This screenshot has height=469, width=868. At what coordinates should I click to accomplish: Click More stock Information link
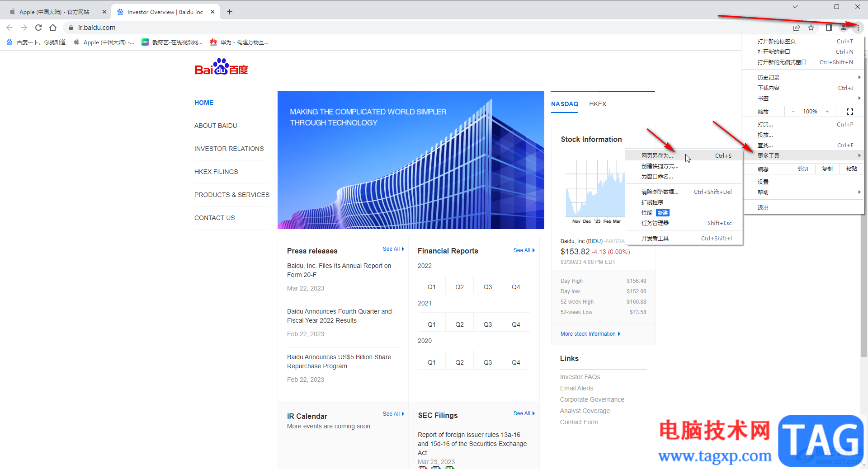[590, 334]
